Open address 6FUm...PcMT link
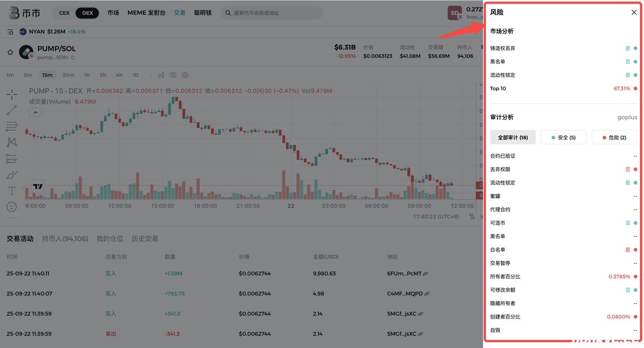644x348 pixels. click(x=426, y=274)
